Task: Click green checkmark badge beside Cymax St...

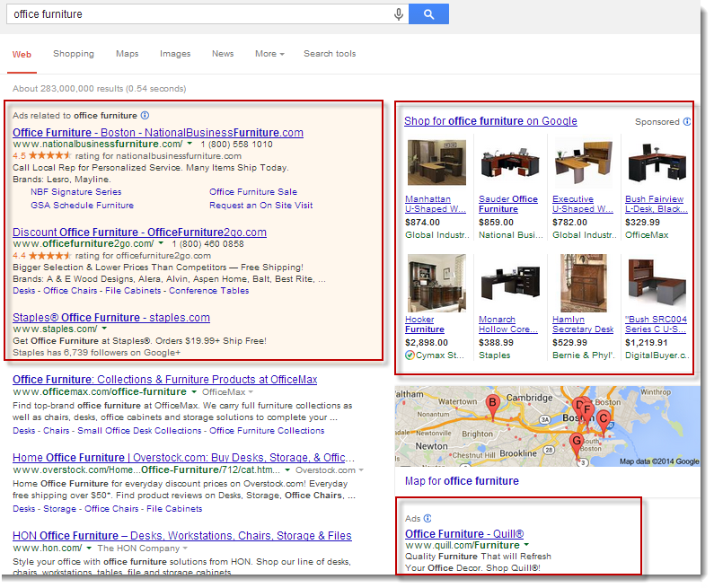Action: pyautogui.click(x=410, y=355)
